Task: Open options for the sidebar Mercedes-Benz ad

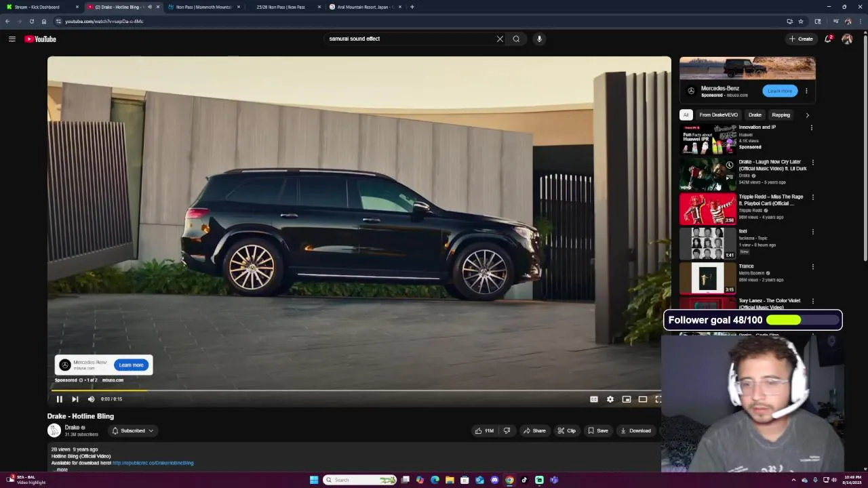Action: tap(806, 91)
